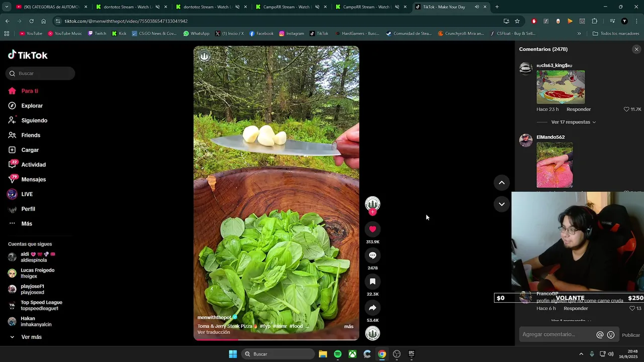This screenshot has height=362, width=644.
Task: Open Actividad notifications
Action: point(33,165)
